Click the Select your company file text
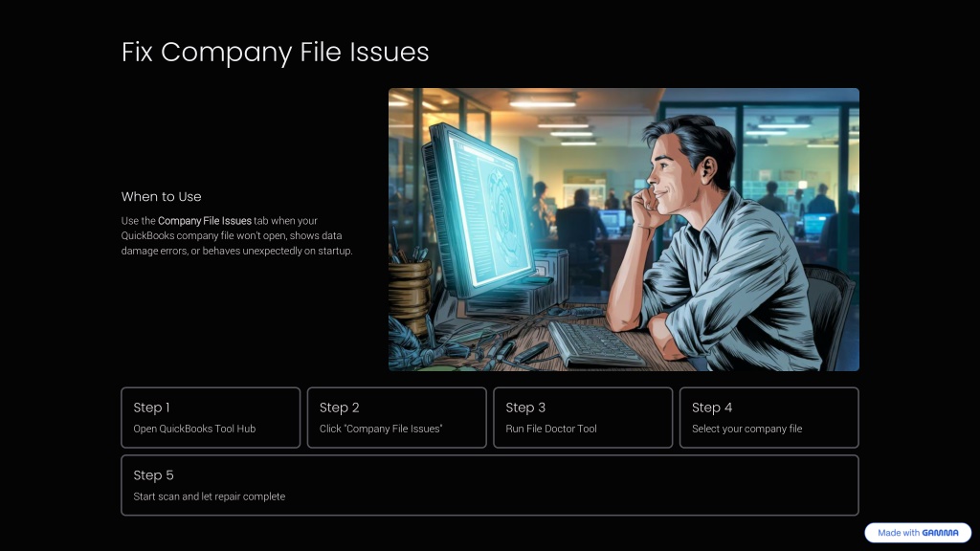Viewport: 980px width, 551px height. click(746, 429)
